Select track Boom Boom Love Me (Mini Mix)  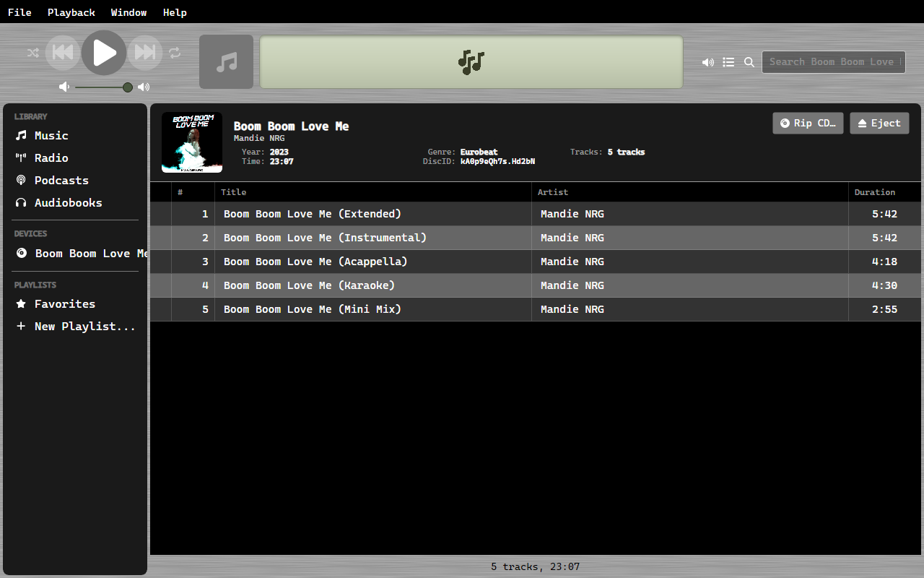point(537,309)
